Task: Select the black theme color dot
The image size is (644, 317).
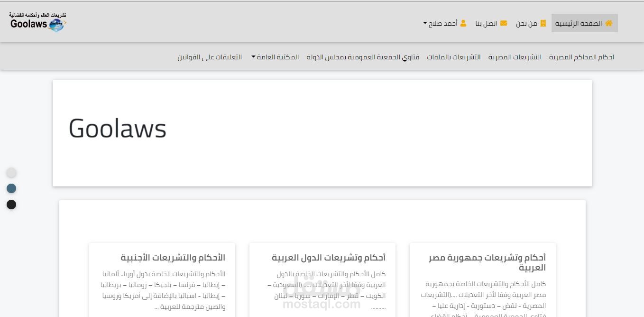Action: (x=11, y=205)
